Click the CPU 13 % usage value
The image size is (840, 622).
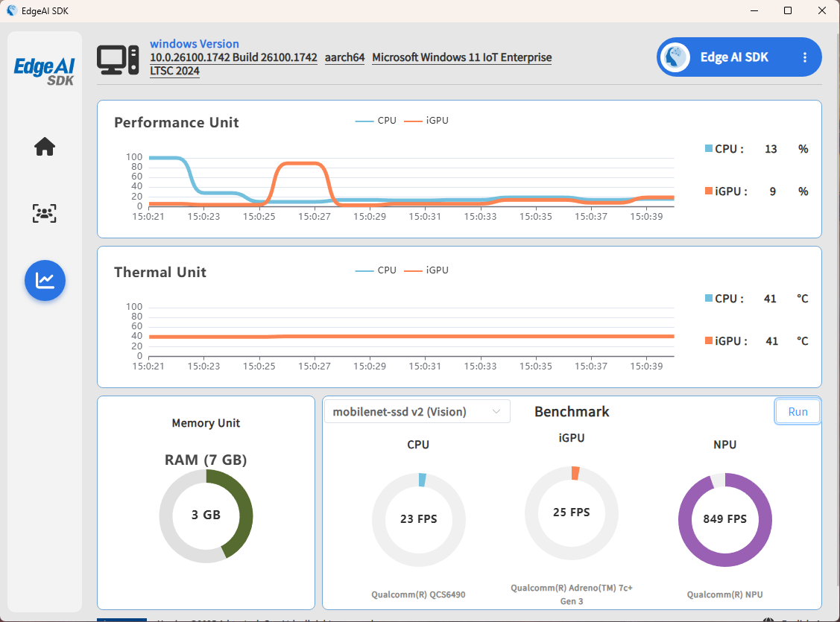tap(771, 149)
